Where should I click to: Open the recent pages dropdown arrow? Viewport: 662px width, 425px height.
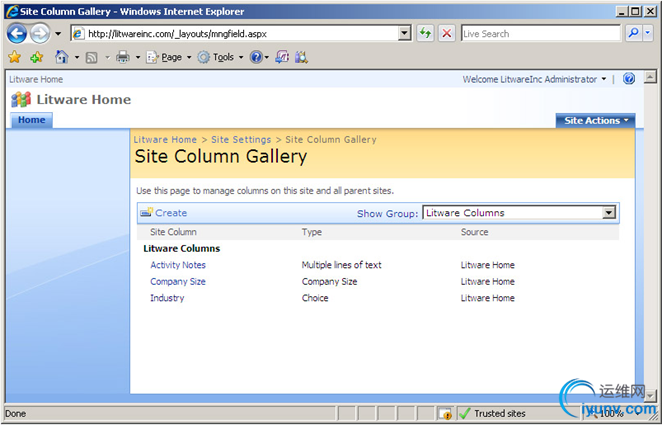(x=58, y=34)
